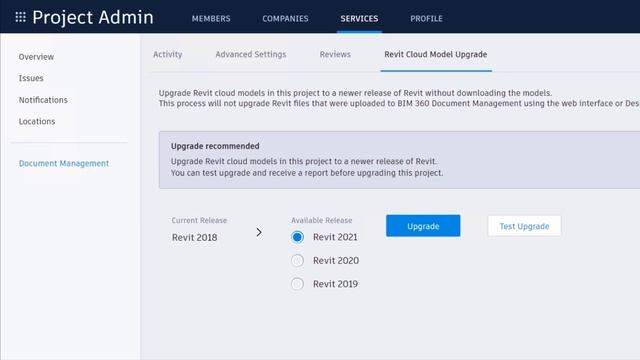The image size is (640, 360).
Task: Click the Revit 2018 current release value
Action: (x=194, y=237)
